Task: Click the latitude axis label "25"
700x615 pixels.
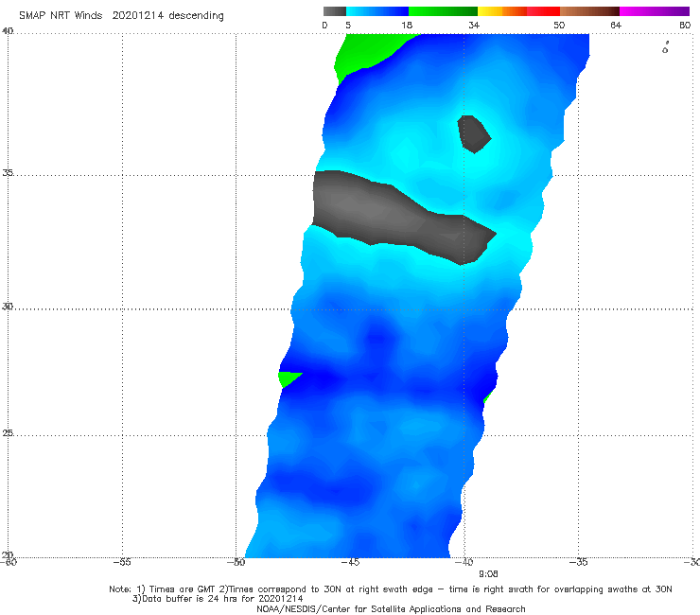Action: click(x=8, y=432)
